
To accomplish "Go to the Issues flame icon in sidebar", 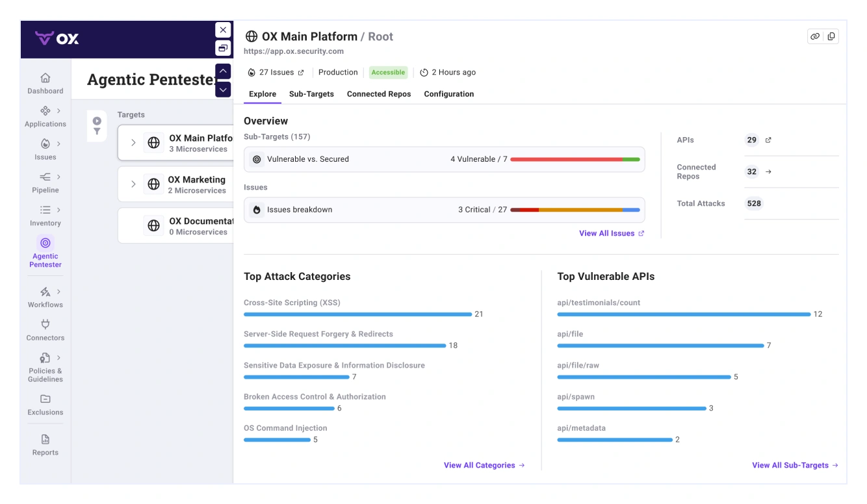I will click(45, 144).
